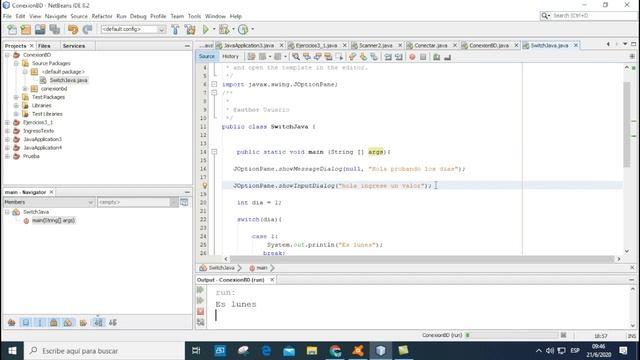Click the Re-run icon in Output panel
The image size is (640, 360).
(200, 290)
